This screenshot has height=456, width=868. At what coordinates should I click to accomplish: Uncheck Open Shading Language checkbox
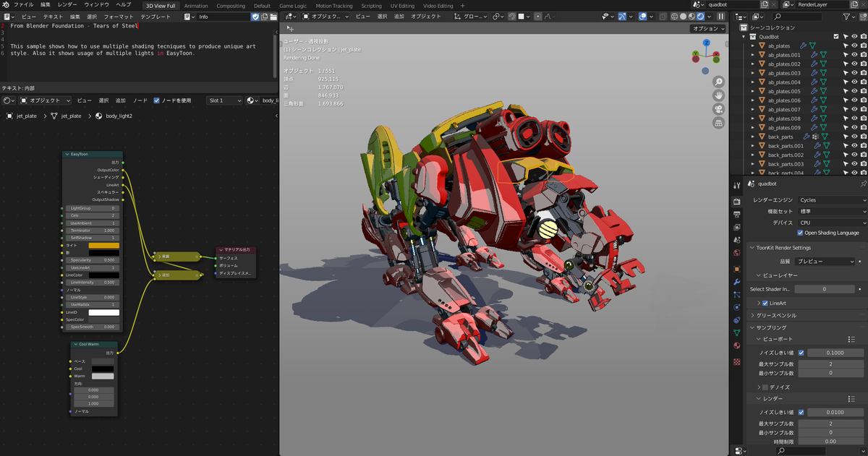[800, 233]
